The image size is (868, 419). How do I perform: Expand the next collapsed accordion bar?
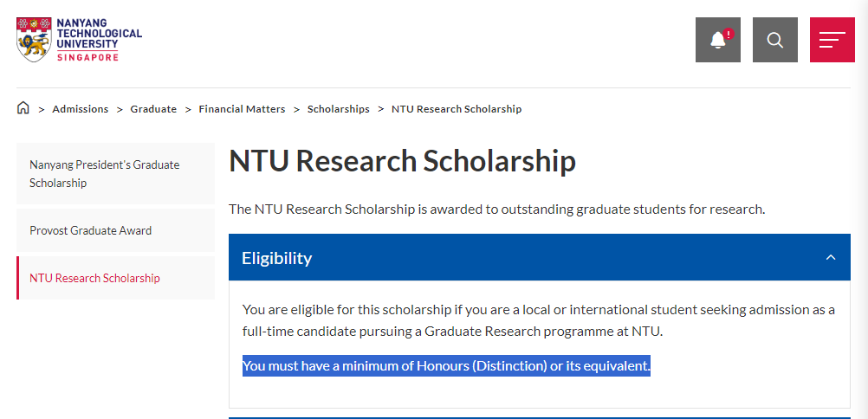539,418
